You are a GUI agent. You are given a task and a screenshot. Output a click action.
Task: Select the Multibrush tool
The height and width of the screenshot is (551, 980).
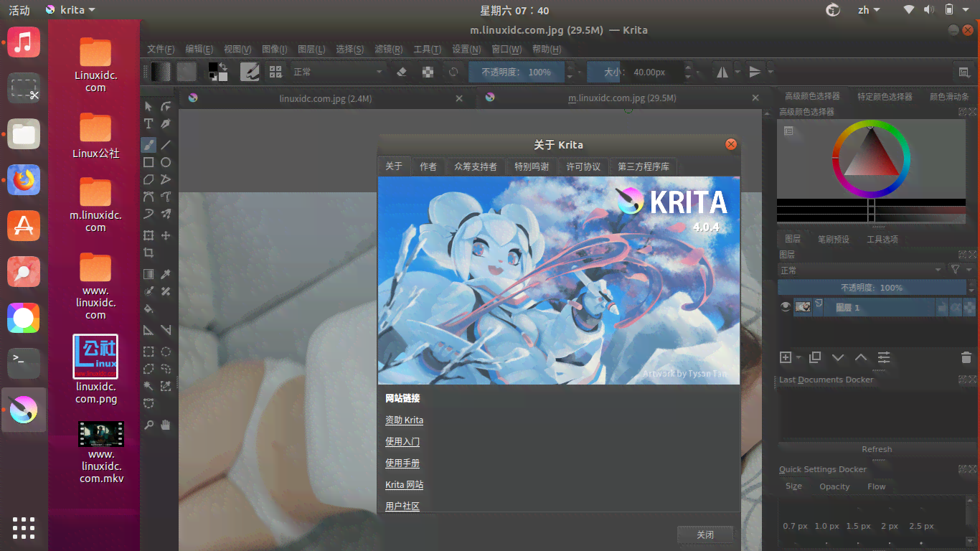click(166, 214)
